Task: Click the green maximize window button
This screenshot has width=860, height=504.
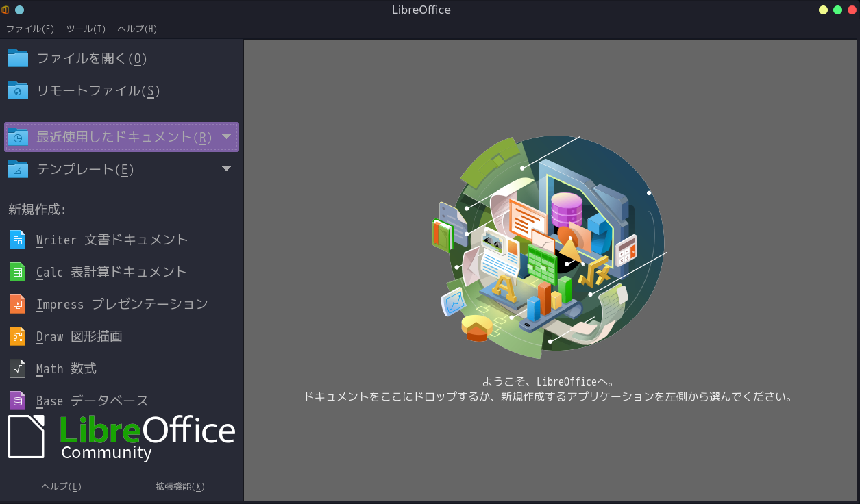Action: click(x=837, y=10)
